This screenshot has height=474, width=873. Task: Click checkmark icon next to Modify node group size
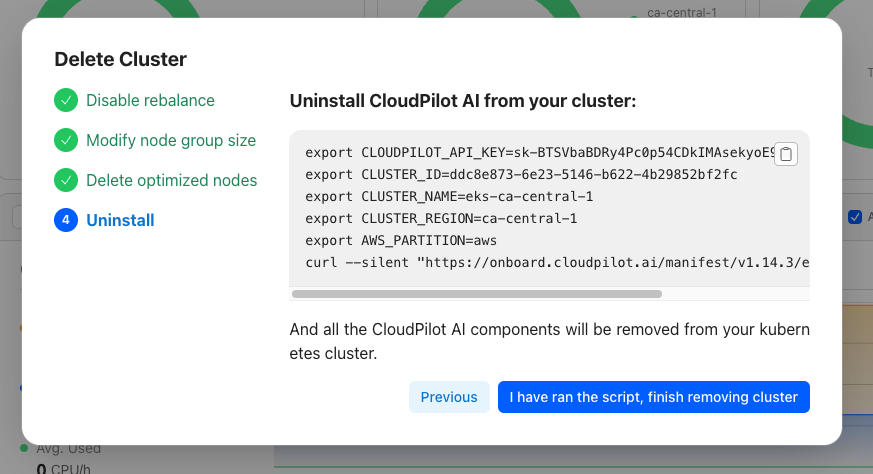(66, 140)
